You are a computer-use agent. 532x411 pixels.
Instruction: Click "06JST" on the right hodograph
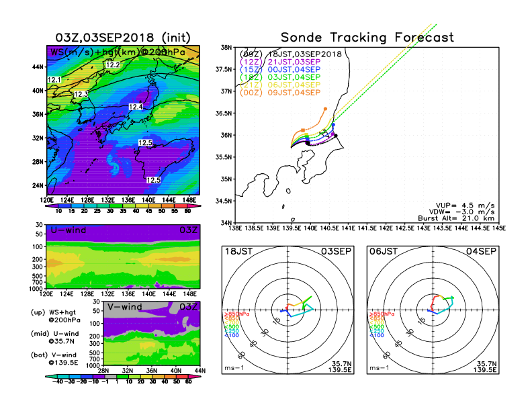[384, 251]
